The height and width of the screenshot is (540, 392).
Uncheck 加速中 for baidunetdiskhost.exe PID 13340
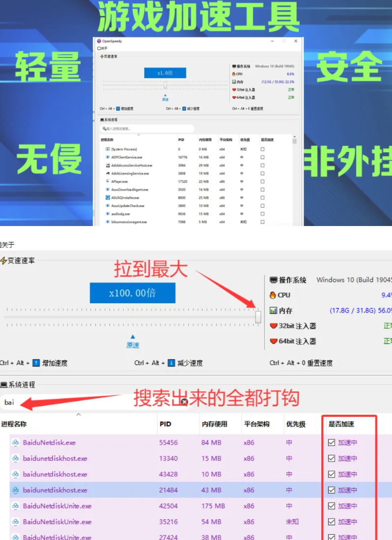332,458
